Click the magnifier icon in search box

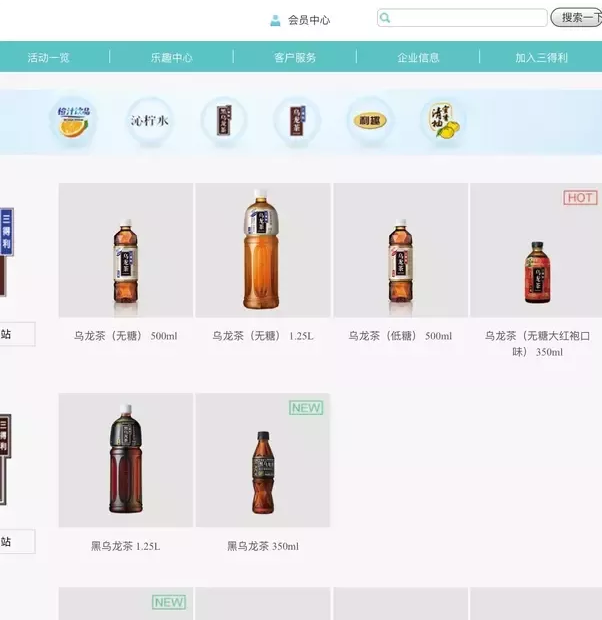[385, 18]
